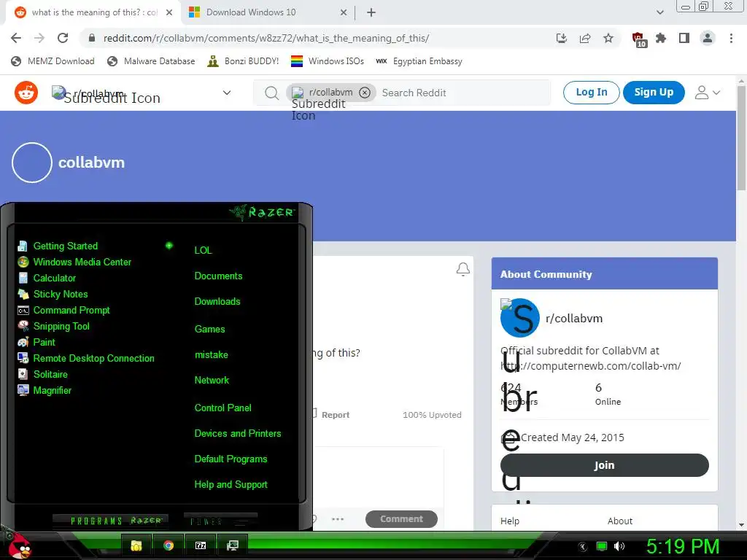Image resolution: width=747 pixels, height=560 pixels.
Task: Click the Reddit Snoo home logo
Action: (x=26, y=93)
